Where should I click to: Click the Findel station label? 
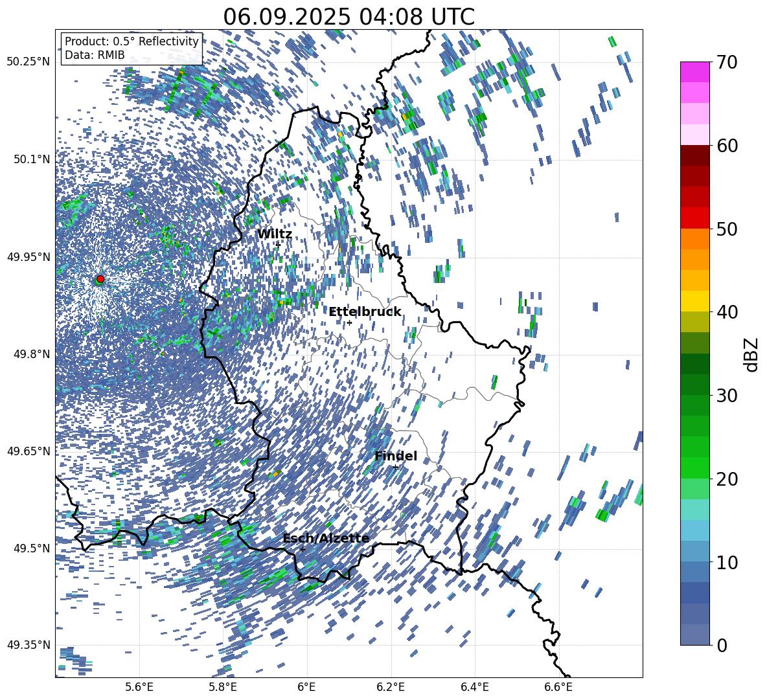(x=396, y=456)
